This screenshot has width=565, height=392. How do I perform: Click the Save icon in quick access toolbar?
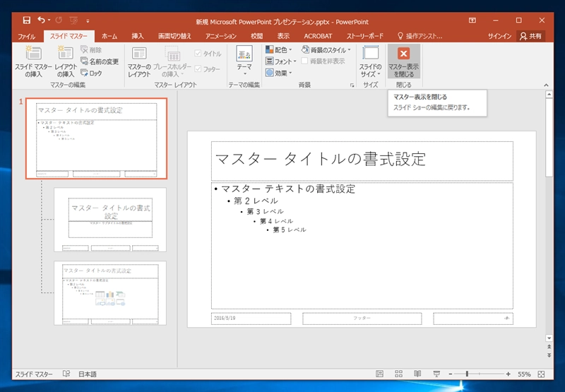pyautogui.click(x=27, y=20)
